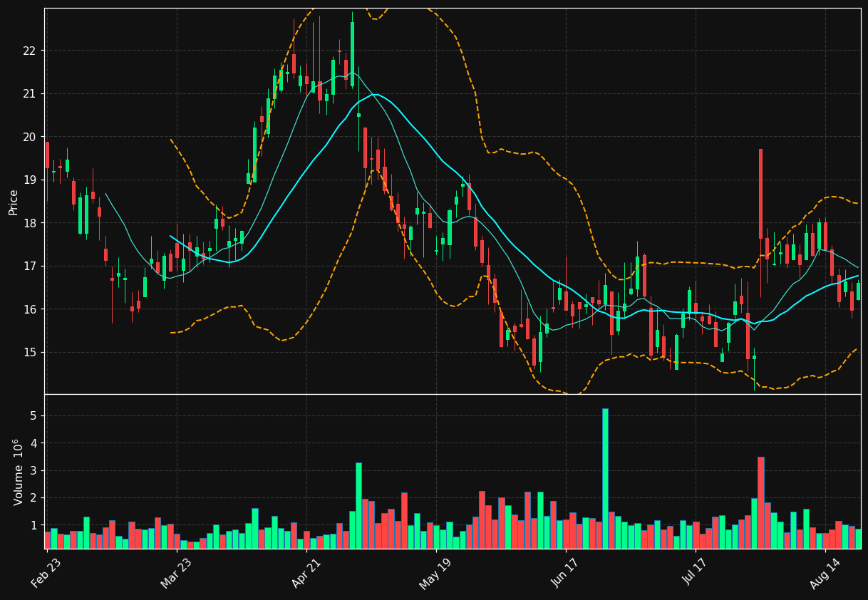The width and height of the screenshot is (868, 600).
Task: Select volume tick label 3
Action: (x=33, y=471)
